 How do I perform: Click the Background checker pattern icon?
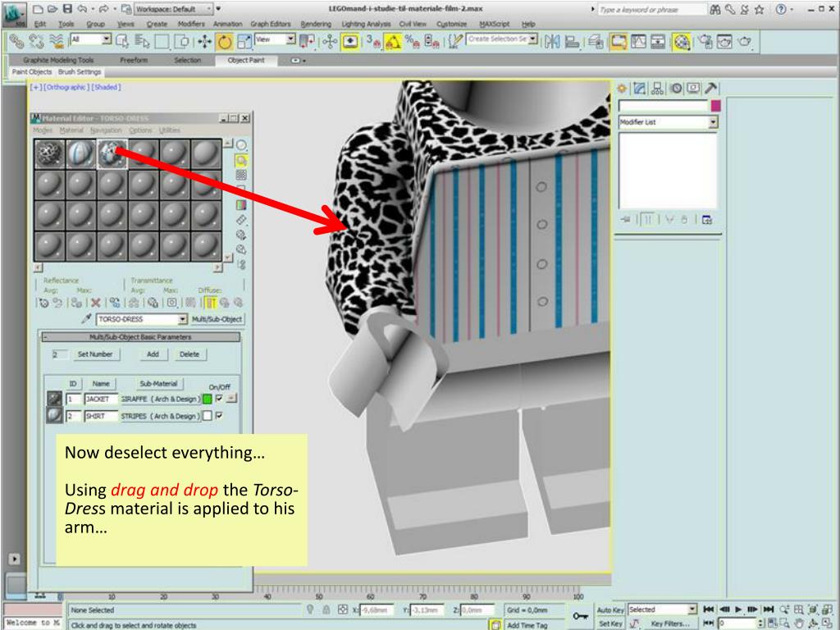pyautogui.click(x=242, y=176)
